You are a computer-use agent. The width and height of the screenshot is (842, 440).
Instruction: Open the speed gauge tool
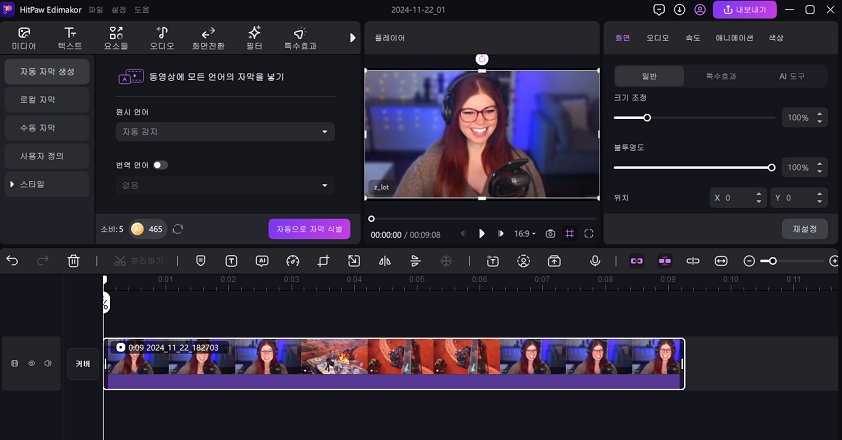292,261
